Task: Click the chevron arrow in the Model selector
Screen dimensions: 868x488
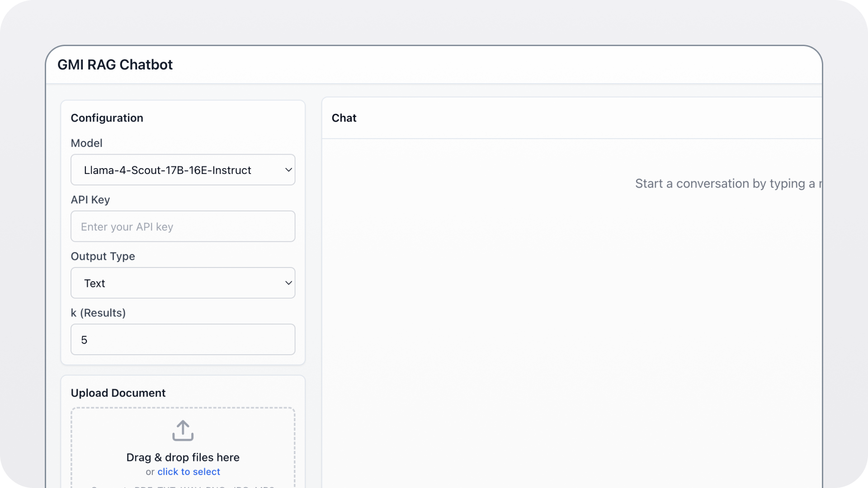Action: tap(288, 170)
